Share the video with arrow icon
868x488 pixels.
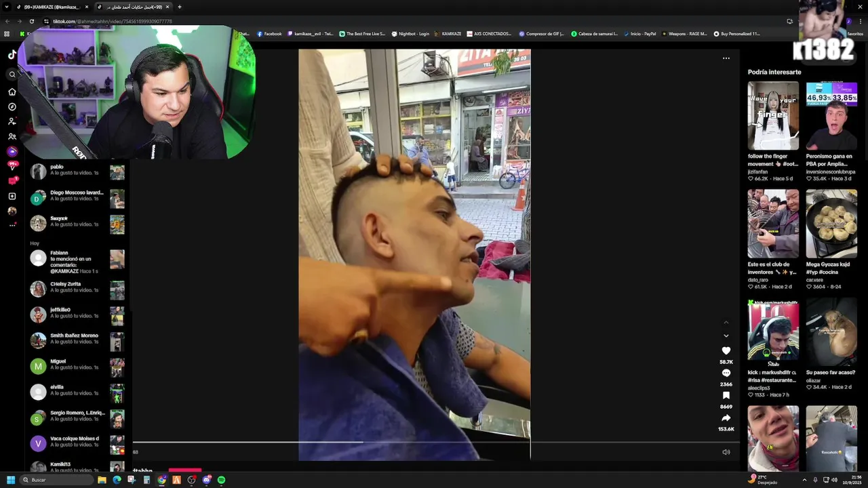coord(726,418)
